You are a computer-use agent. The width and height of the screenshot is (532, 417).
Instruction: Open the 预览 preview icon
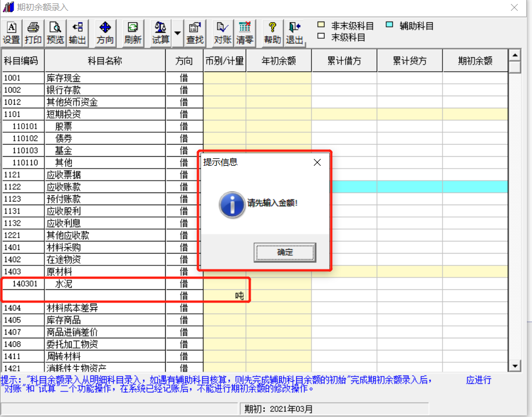55,33
